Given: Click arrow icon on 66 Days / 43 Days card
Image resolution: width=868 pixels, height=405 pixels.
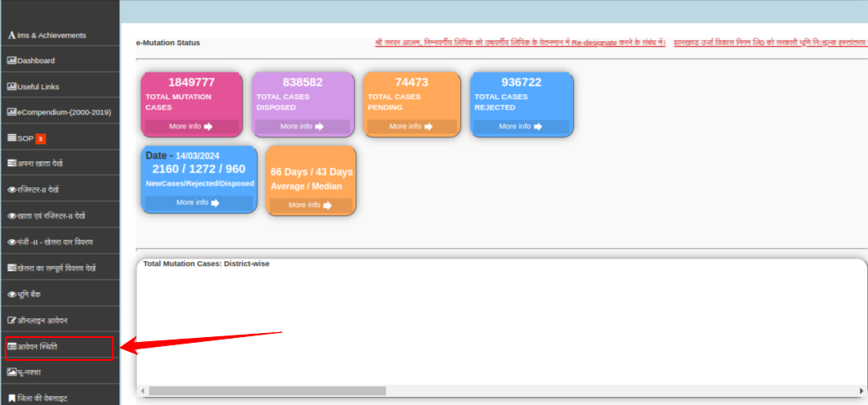Looking at the screenshot, I should coord(328,205).
